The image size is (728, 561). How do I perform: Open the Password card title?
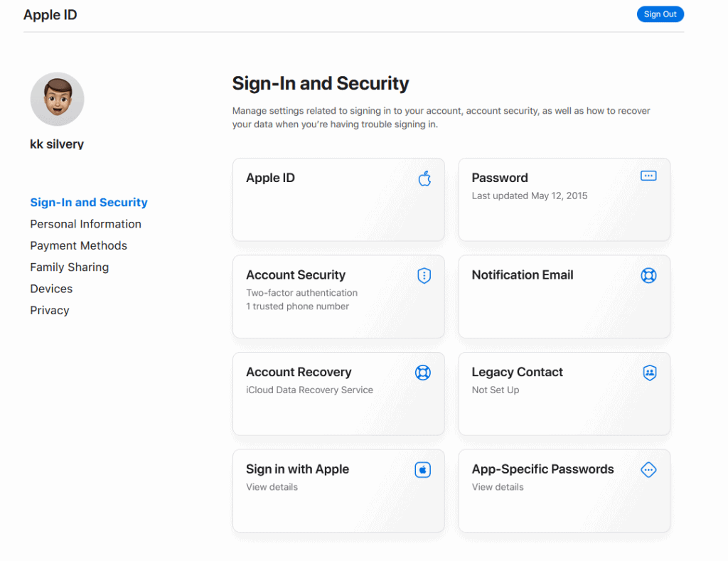coord(500,178)
